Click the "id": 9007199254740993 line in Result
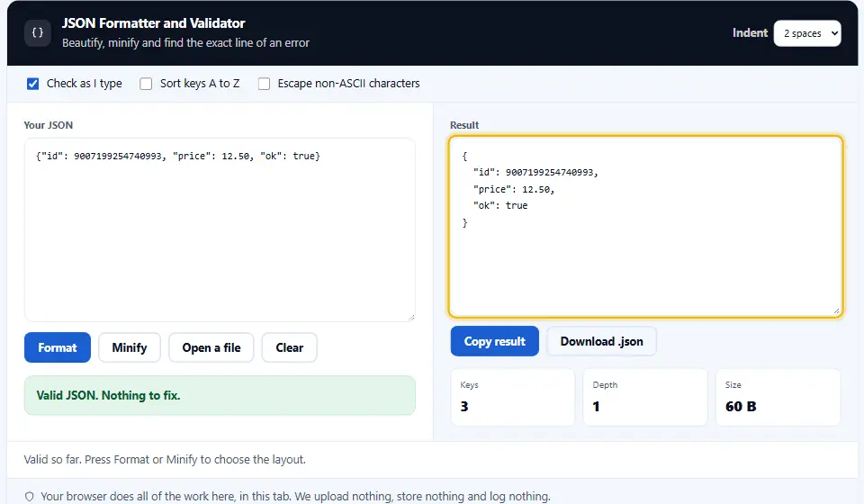 tap(535, 173)
